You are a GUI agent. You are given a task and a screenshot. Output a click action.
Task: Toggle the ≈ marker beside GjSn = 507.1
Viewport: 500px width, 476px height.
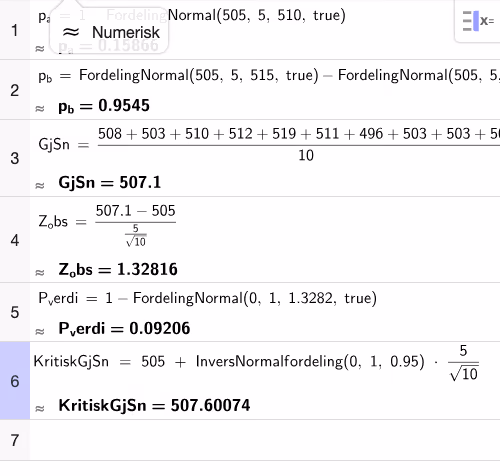(x=40, y=185)
